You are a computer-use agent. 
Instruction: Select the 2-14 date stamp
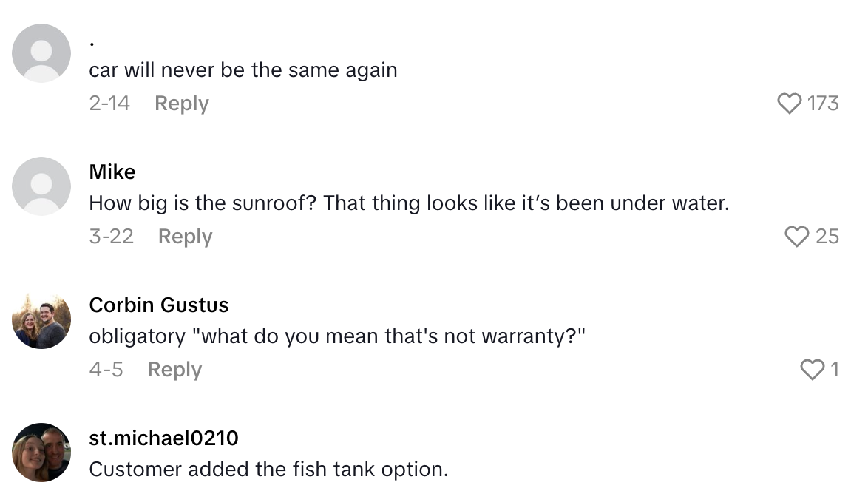(109, 104)
